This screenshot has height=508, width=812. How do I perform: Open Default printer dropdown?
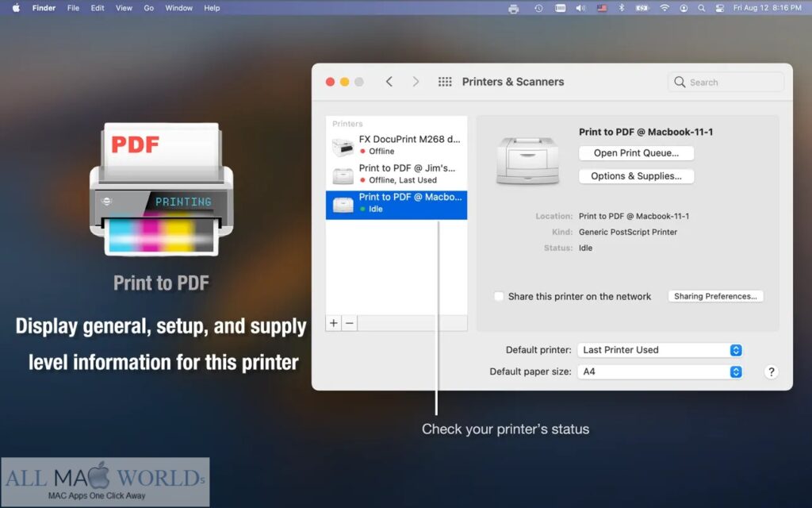pos(660,350)
